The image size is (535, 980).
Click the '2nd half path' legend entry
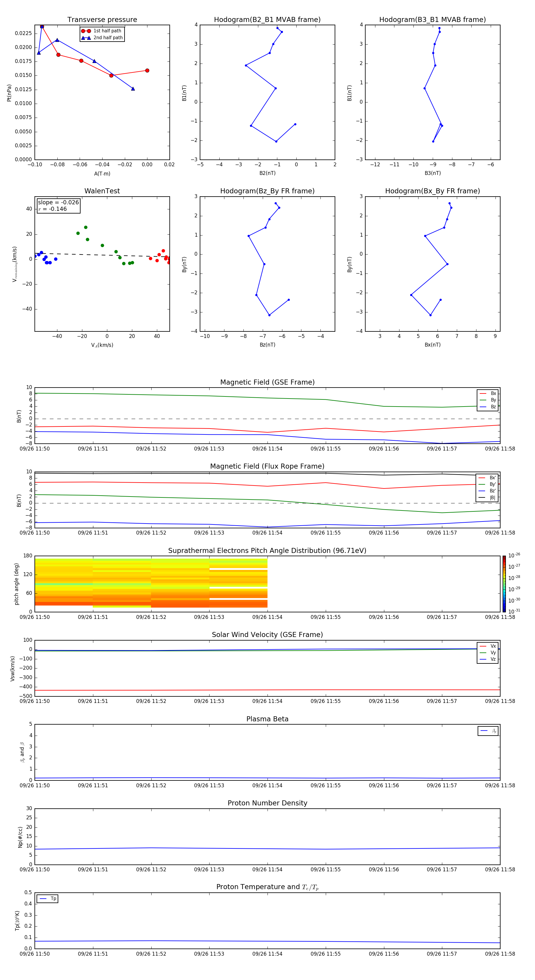click(x=102, y=38)
